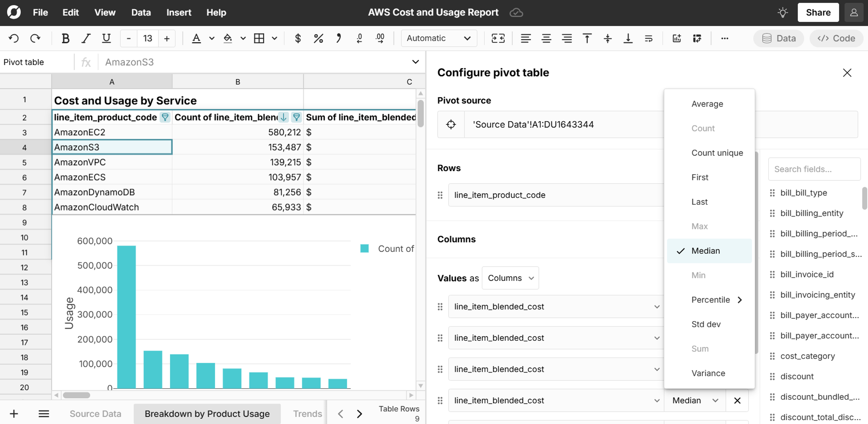Image resolution: width=868 pixels, height=424 pixels.
Task: Open the File menu
Action: coord(40,12)
